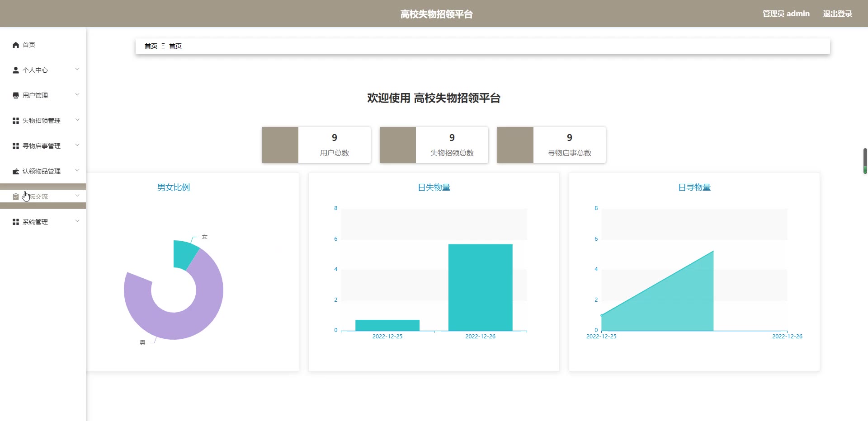This screenshot has width=868, height=421.
Task: Expand the 认领物品管理 chevron
Action: (x=77, y=170)
